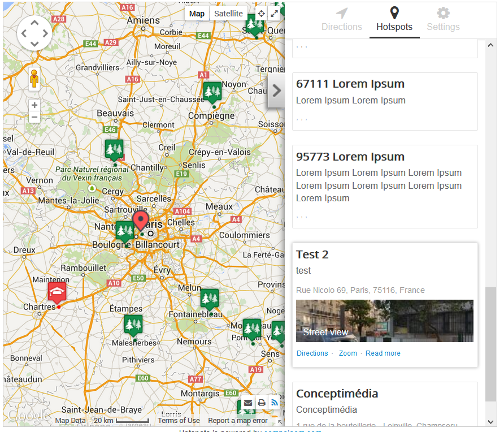Image resolution: width=504 pixels, height=432 pixels.
Task: Select the 67111 Lorem Ipsum hotspot title
Action: pyautogui.click(x=350, y=84)
